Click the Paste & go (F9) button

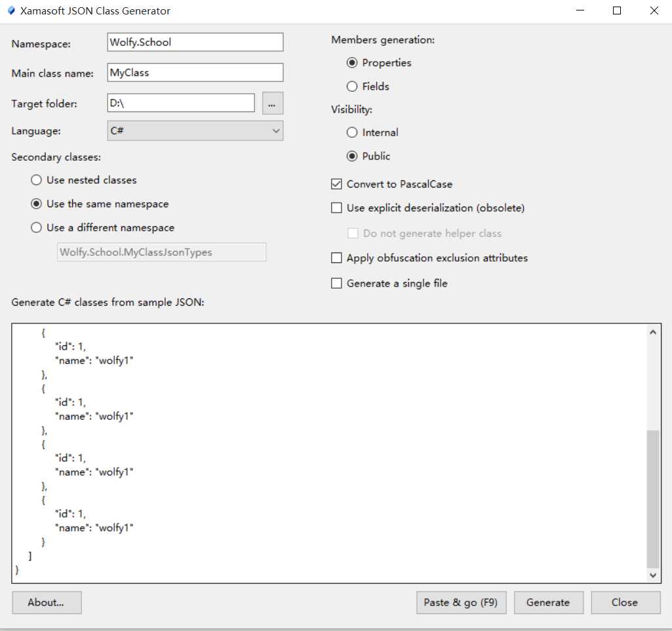click(461, 602)
